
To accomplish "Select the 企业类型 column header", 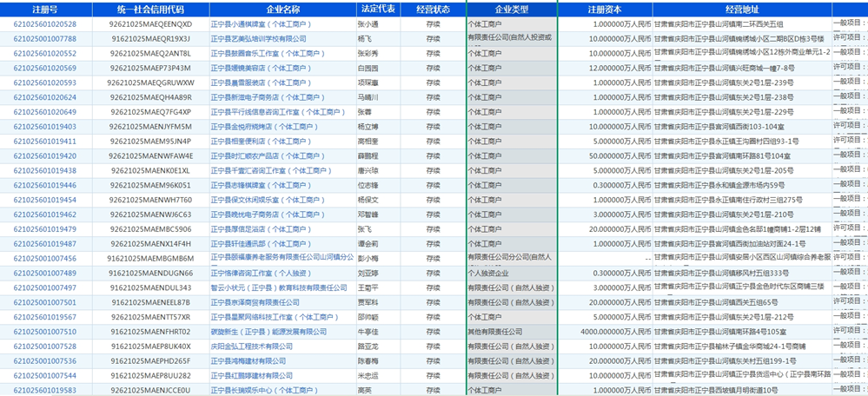I will tap(512, 9).
